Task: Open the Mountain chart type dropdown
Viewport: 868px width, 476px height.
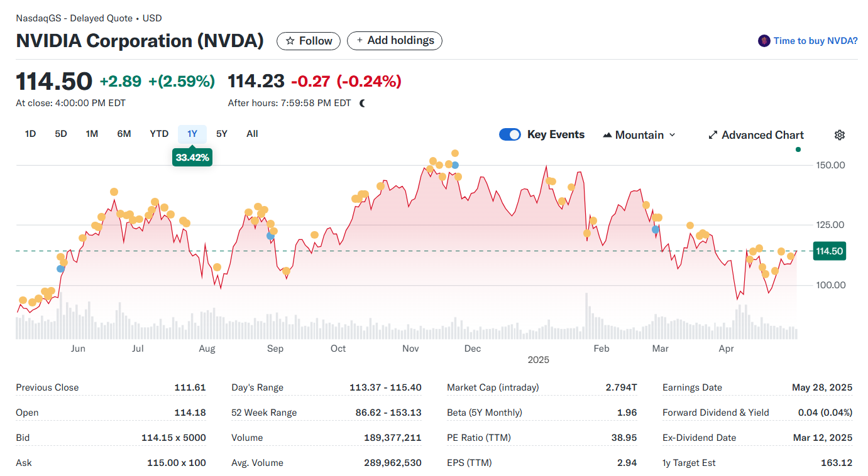Action: [639, 135]
